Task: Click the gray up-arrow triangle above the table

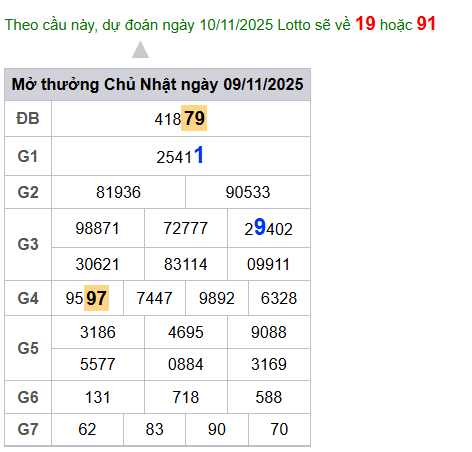Action: coord(140,49)
